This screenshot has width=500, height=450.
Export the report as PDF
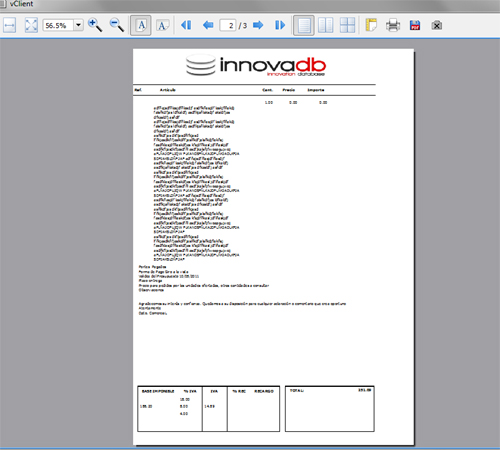pyautogui.click(x=415, y=25)
